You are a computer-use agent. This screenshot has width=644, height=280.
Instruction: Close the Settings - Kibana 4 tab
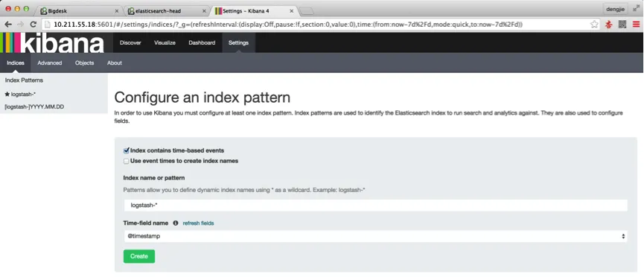pyautogui.click(x=291, y=11)
